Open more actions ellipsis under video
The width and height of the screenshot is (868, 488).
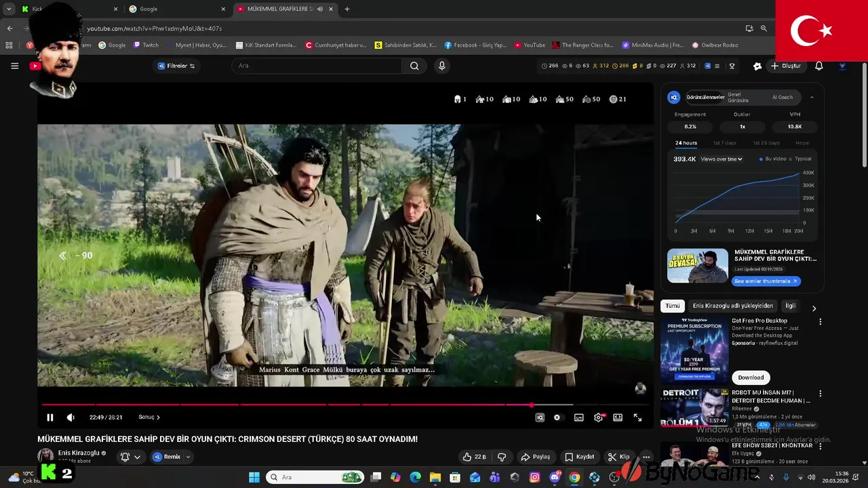pos(646,457)
